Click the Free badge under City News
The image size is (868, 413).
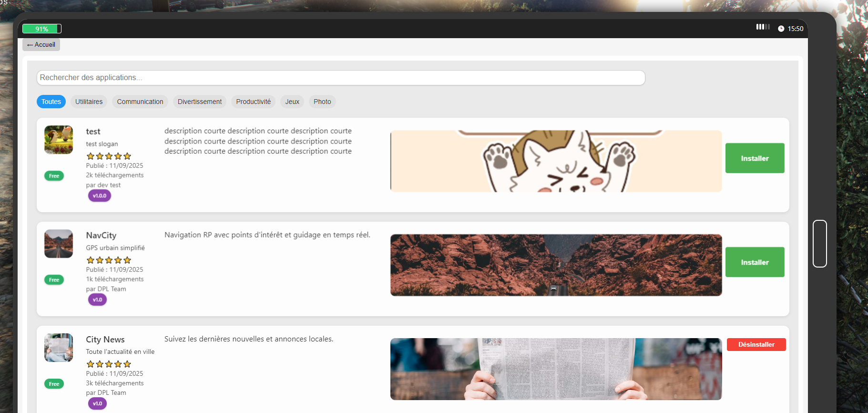[54, 384]
